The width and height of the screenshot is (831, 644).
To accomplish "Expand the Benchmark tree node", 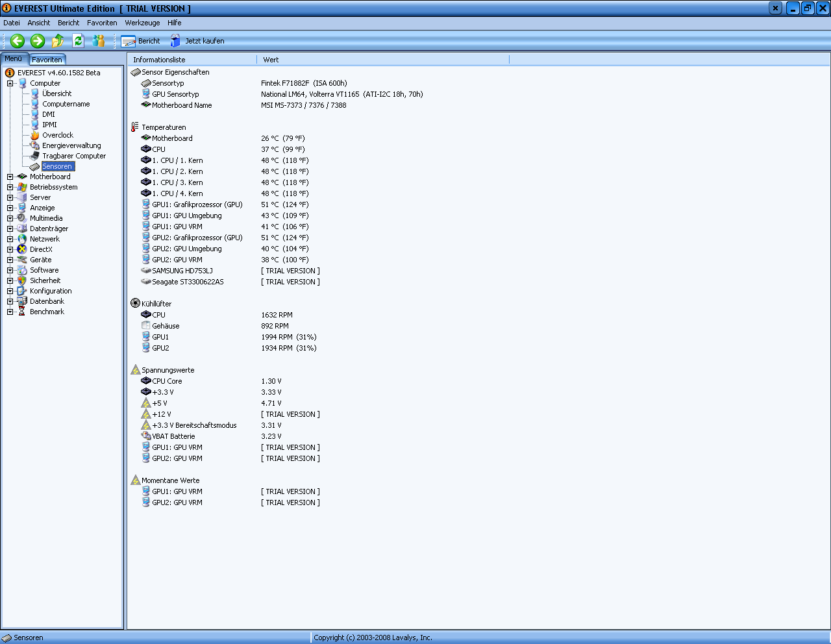I will tap(10, 312).
